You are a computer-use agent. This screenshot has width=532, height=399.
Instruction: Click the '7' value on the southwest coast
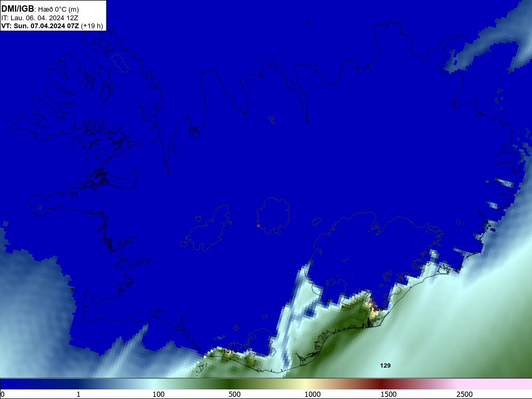pyautogui.click(x=72, y=290)
